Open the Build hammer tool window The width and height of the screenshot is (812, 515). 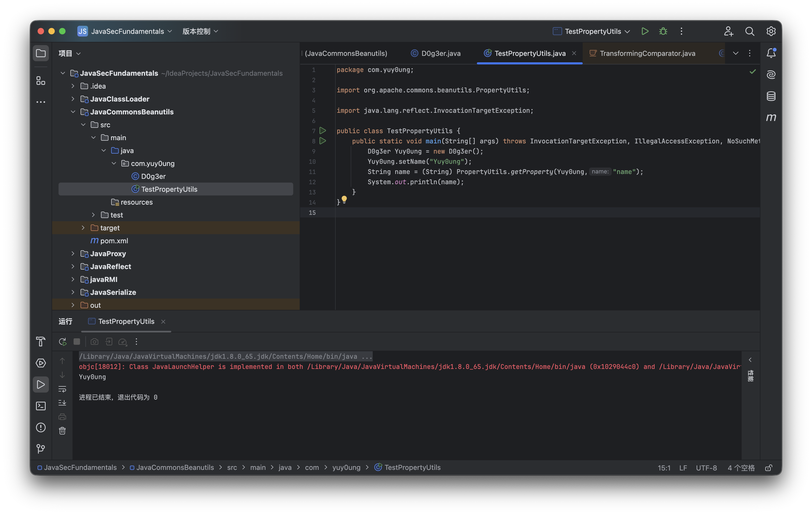(41, 342)
